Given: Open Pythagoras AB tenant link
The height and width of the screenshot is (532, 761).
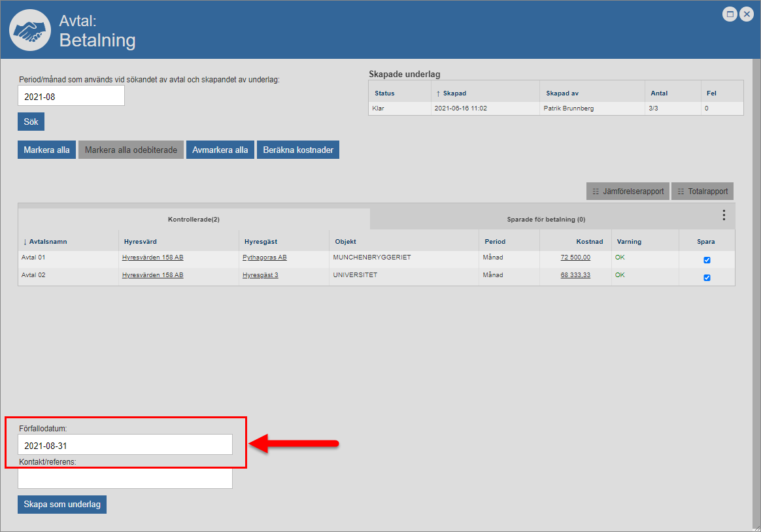Looking at the screenshot, I should click(x=264, y=258).
